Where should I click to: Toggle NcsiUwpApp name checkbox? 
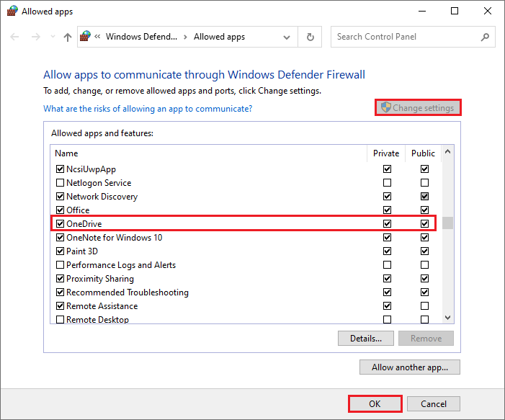60,169
